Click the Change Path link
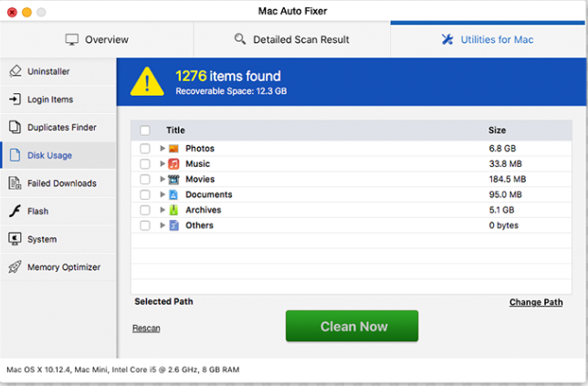Viewport: 588px width, 386px height. point(536,302)
